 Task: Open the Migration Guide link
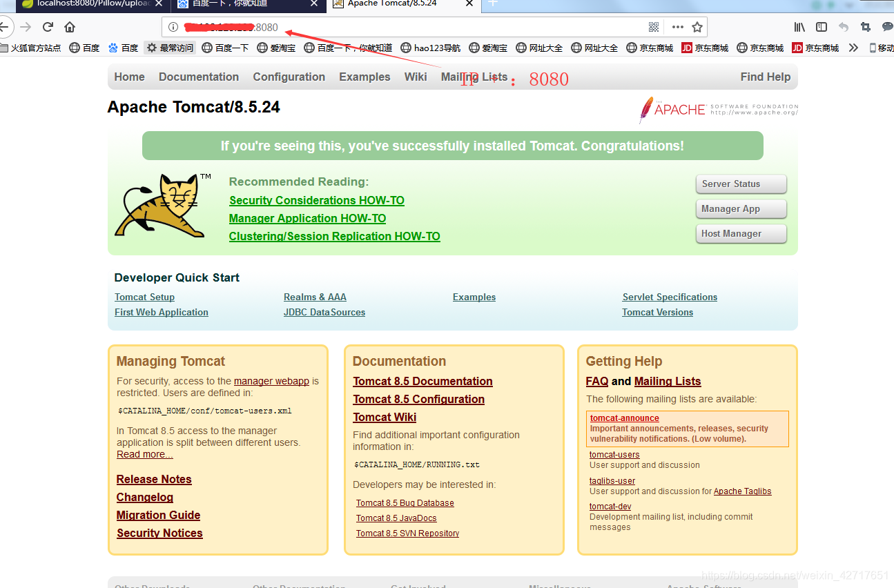tap(158, 515)
